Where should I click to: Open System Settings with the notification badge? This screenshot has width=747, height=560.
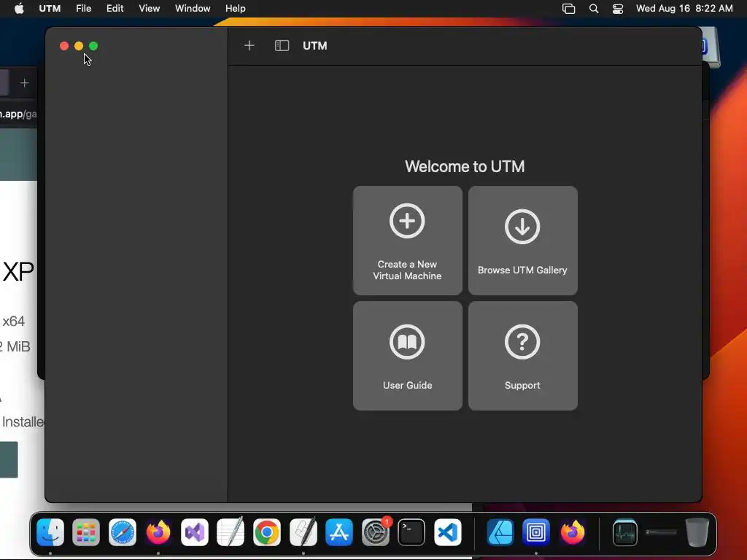coord(376,532)
